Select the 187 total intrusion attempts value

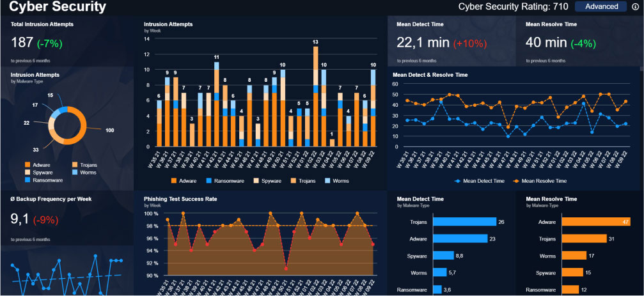point(22,43)
